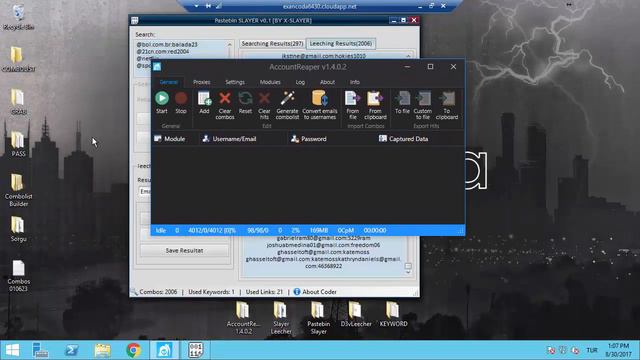Add a combo with the Add icon
Image resolution: width=640 pixels, height=360 pixels.
[x=204, y=102]
